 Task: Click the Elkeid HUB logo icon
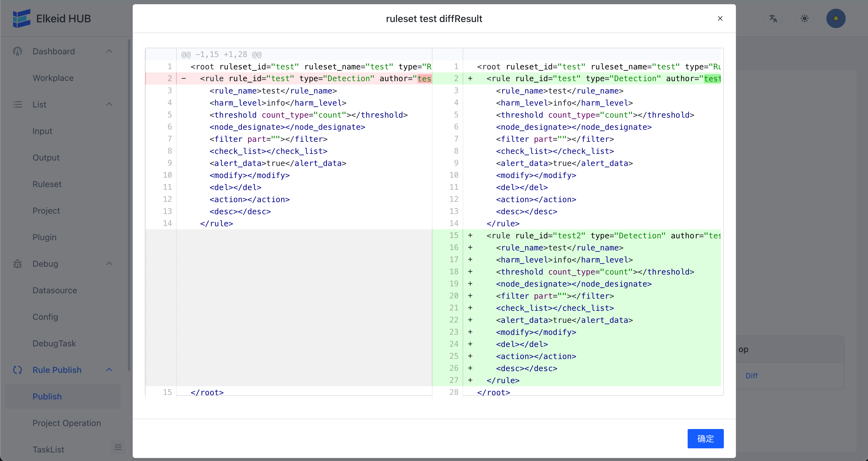(22, 18)
